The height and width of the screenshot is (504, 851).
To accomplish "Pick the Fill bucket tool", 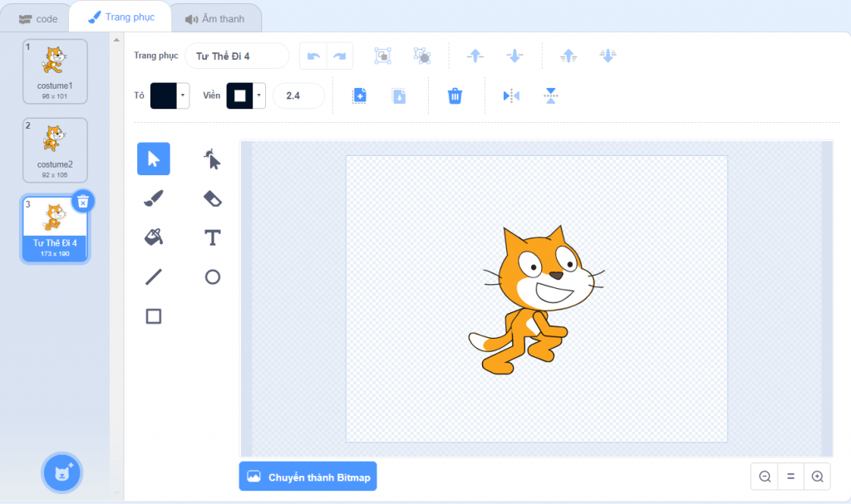I will pyautogui.click(x=154, y=237).
